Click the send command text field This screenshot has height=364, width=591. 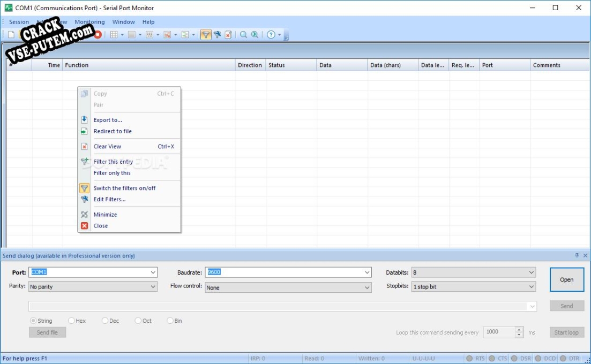tap(278, 306)
